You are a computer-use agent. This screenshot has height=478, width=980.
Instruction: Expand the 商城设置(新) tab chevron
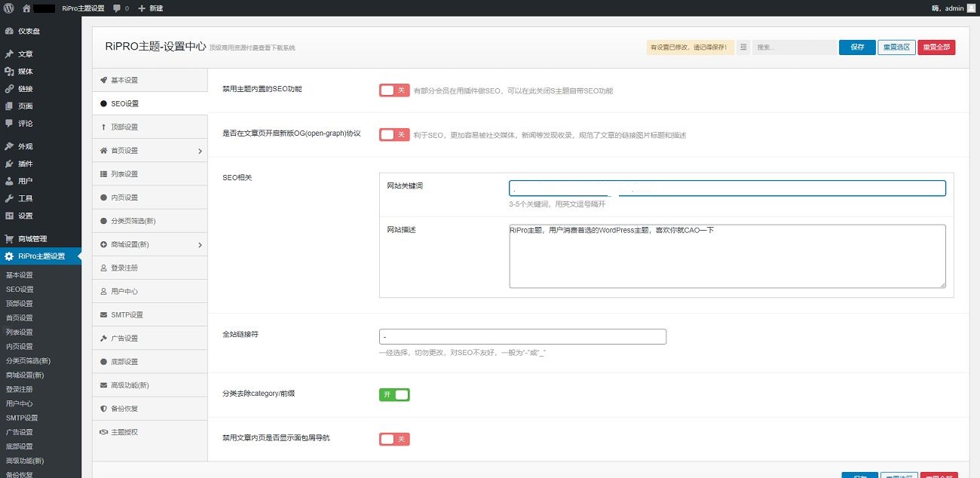[x=200, y=245]
